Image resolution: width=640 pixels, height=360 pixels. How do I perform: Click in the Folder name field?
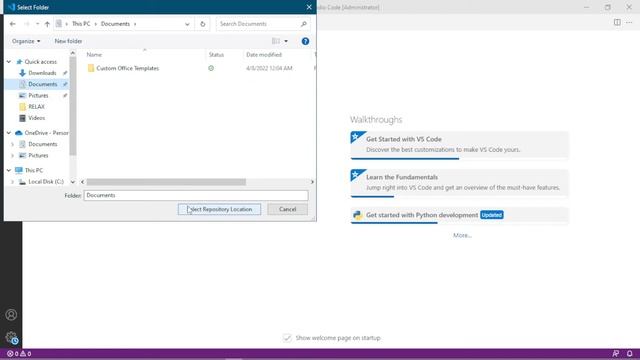196,196
